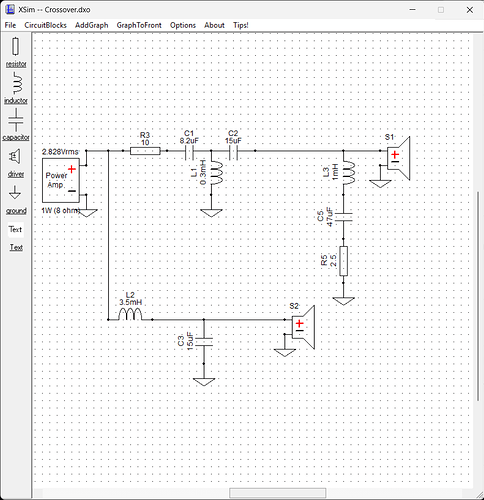The width and height of the screenshot is (484, 500).
Task: Click the R3 resistor symbol
Action: point(145,151)
